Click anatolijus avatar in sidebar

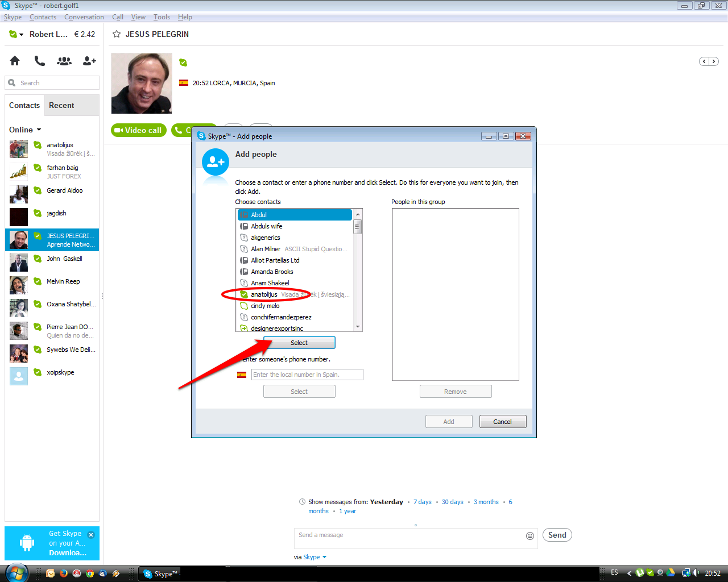click(x=19, y=149)
